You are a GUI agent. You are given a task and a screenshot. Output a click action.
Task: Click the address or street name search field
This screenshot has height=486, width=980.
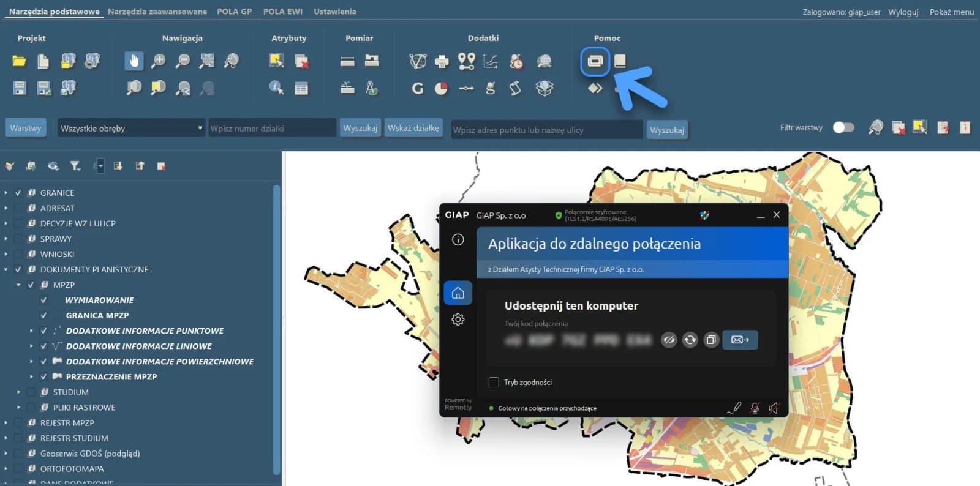pyautogui.click(x=547, y=130)
